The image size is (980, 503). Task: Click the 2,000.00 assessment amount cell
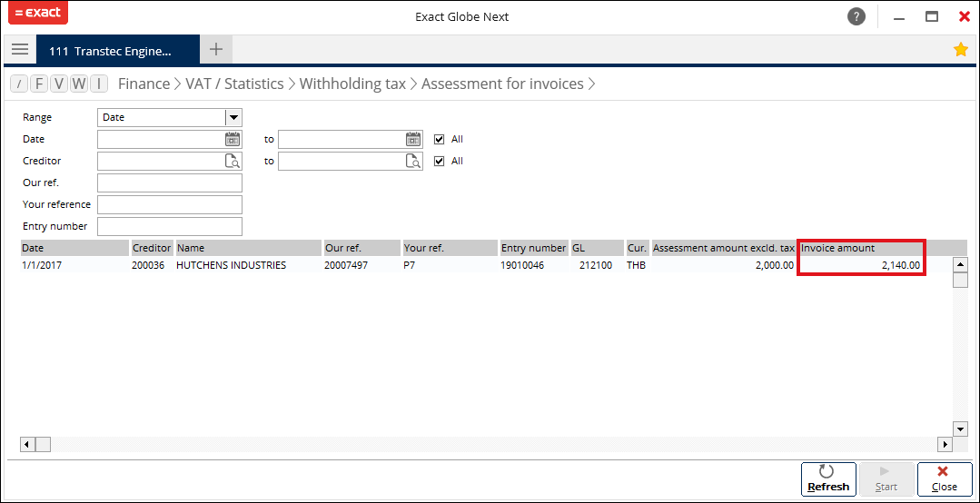point(776,265)
